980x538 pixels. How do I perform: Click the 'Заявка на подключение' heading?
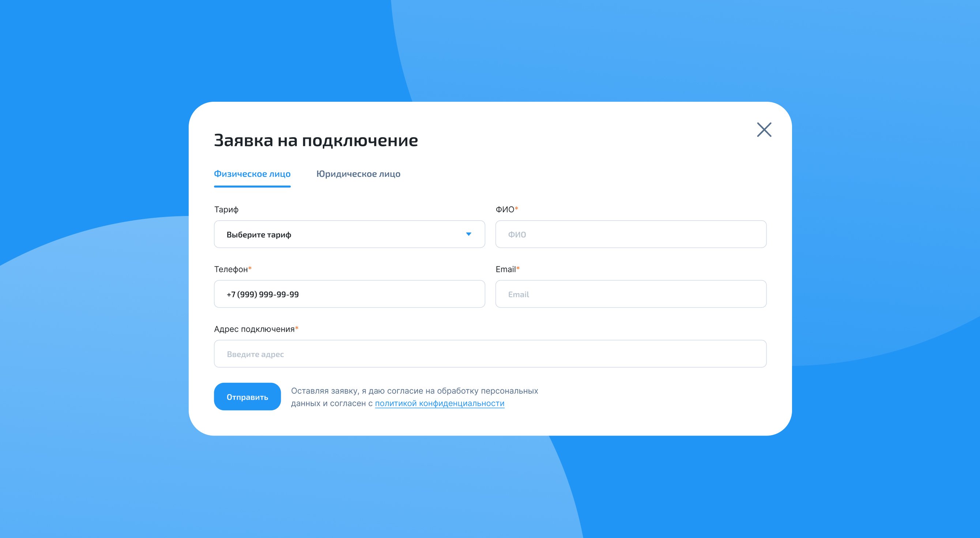point(316,141)
